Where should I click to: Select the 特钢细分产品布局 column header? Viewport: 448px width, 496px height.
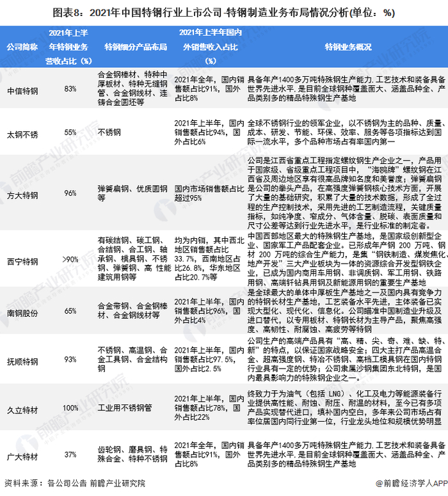pyautogui.click(x=136, y=47)
